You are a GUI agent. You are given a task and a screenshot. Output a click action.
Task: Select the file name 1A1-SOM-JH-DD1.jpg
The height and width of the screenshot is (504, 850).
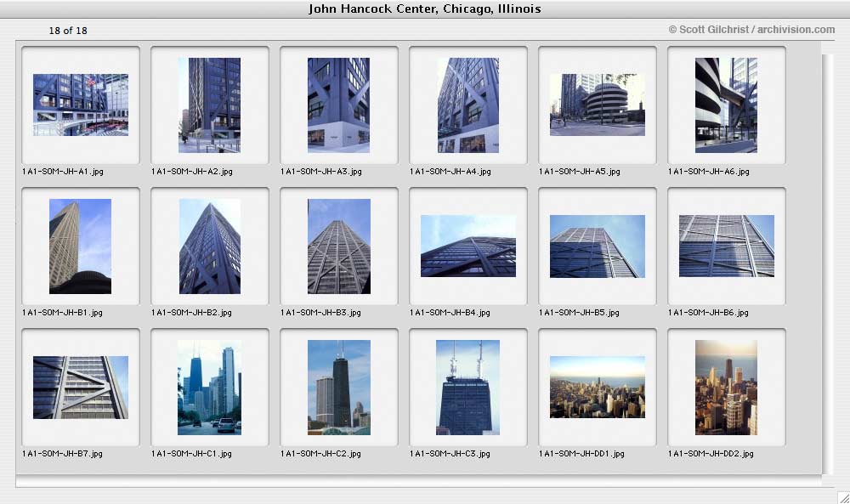tap(581, 454)
